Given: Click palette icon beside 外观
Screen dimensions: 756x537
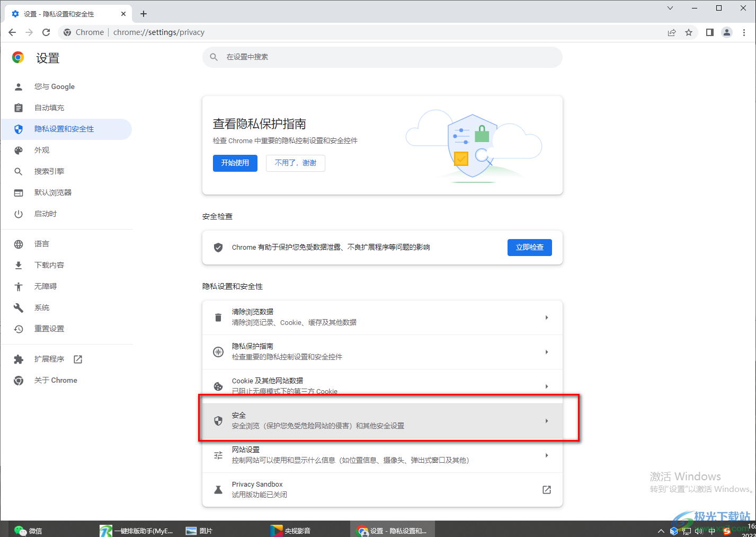Looking at the screenshot, I should click(x=19, y=150).
